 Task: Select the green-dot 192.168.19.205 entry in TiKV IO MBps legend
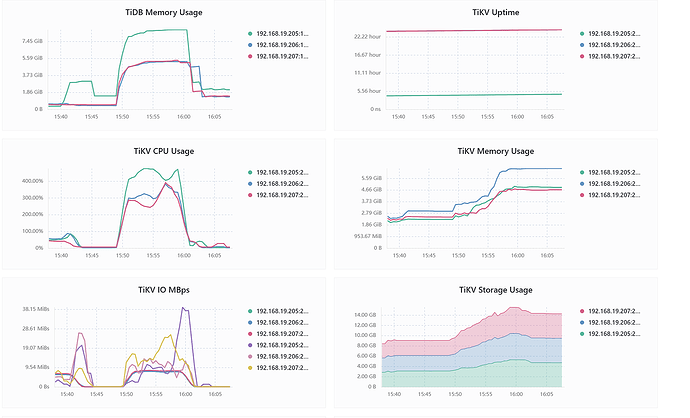pos(278,311)
